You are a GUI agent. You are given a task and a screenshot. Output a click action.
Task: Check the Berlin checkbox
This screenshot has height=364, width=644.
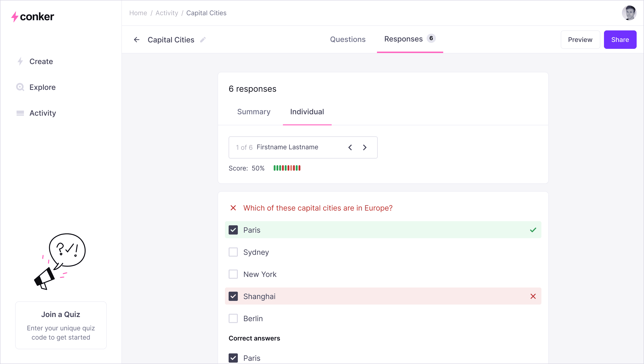[x=233, y=318]
